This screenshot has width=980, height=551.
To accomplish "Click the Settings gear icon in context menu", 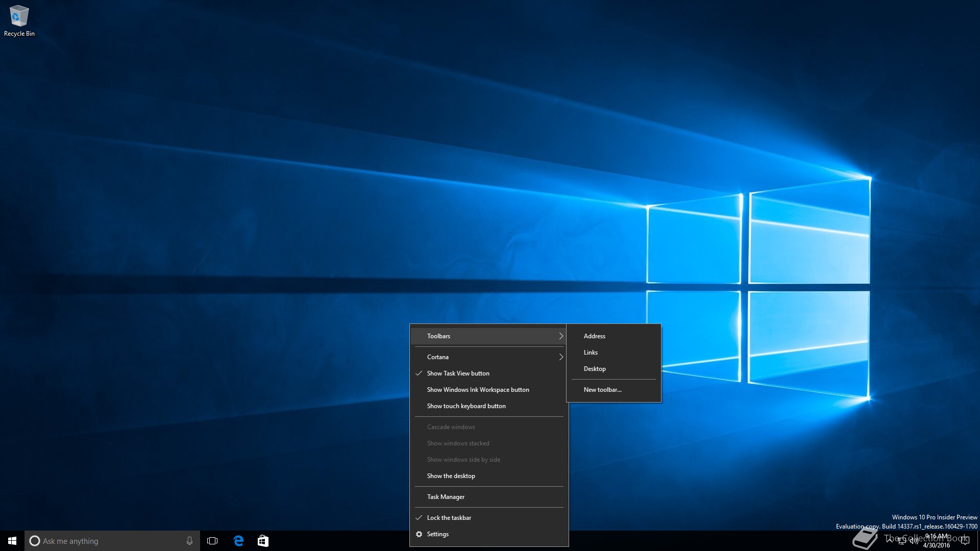I will (x=419, y=534).
